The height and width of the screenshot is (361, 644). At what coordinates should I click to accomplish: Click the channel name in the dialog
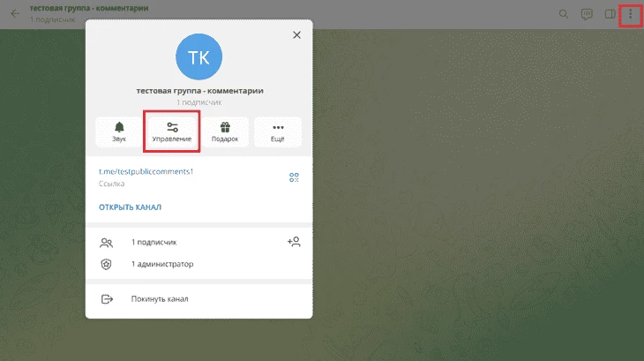(199, 90)
